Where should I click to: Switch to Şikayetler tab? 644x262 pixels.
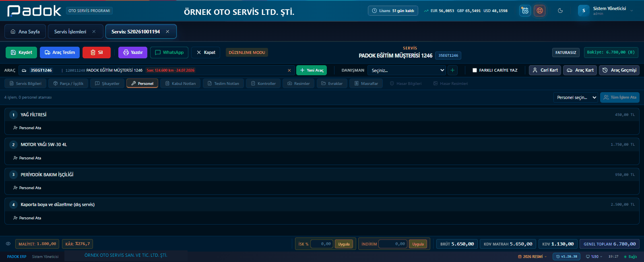click(x=107, y=83)
